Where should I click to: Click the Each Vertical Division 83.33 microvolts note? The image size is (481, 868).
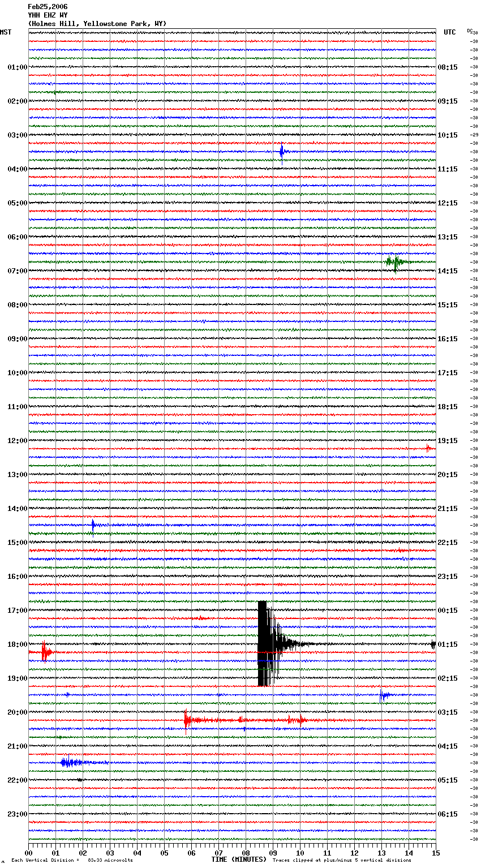click(72, 860)
